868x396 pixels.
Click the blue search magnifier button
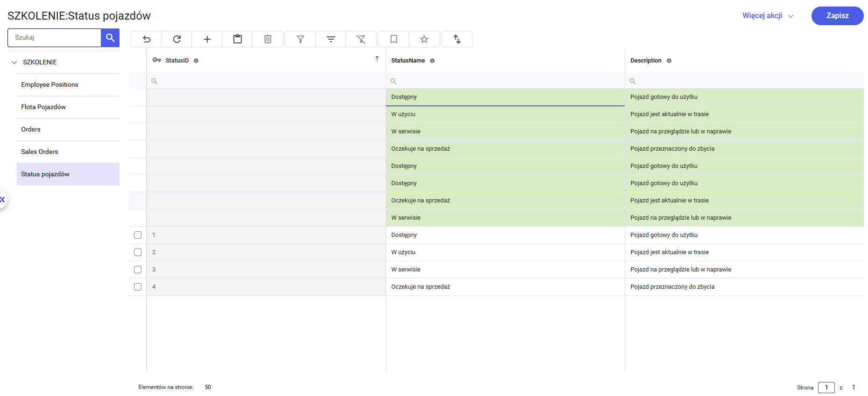(x=110, y=38)
